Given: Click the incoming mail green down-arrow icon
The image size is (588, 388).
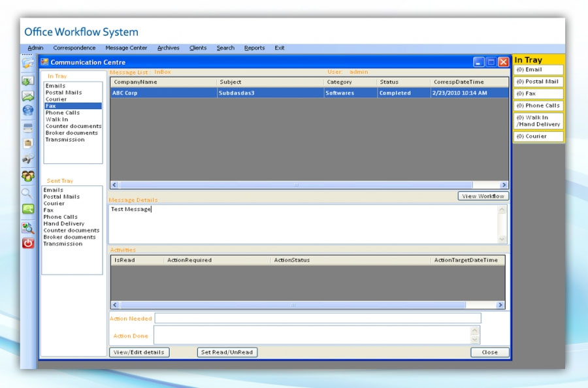Looking at the screenshot, I should 27,80.
